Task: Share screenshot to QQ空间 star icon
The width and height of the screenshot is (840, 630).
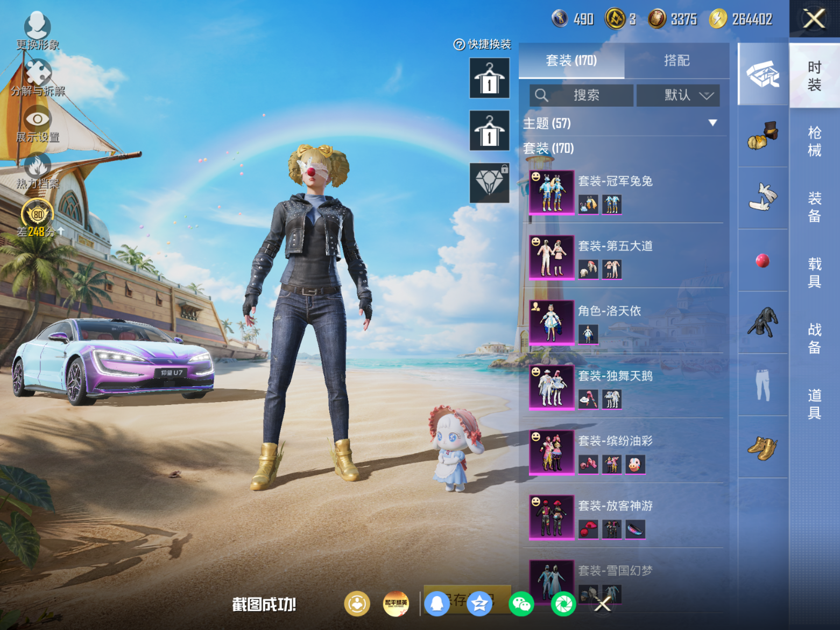Action: click(479, 604)
